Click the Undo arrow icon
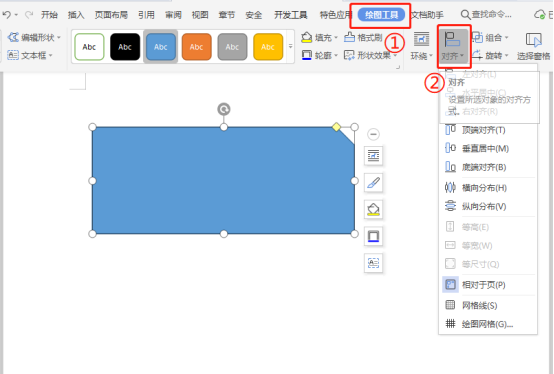 [6, 14]
